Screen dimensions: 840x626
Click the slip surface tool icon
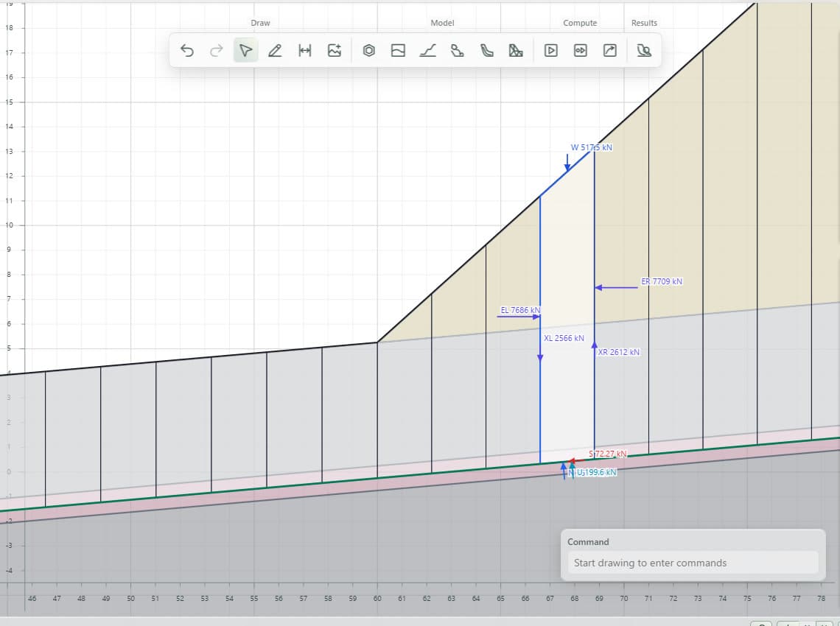click(486, 50)
